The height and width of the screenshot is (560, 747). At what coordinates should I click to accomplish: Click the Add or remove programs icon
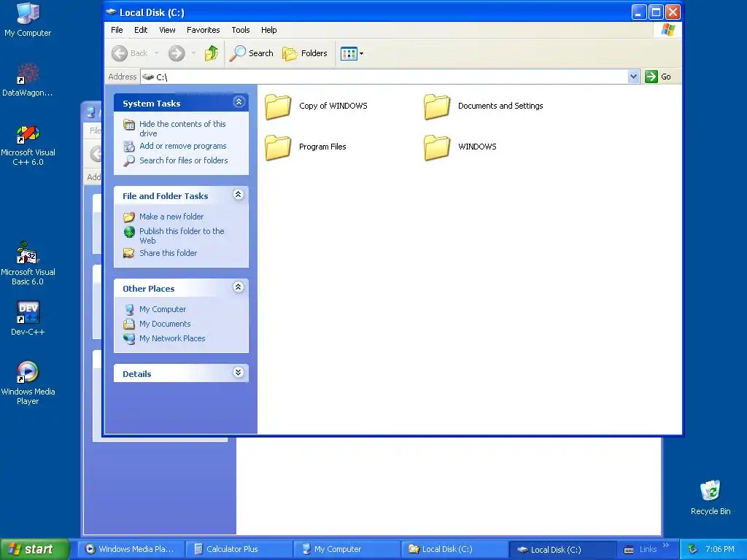point(129,146)
